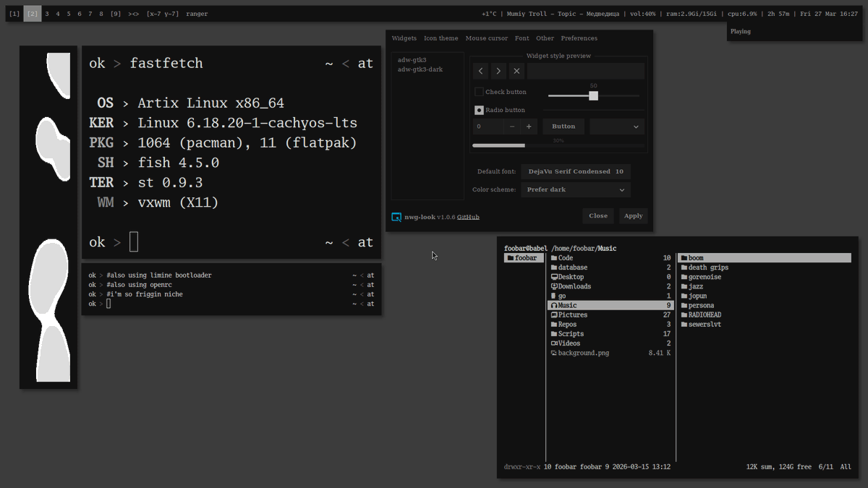Screen dimensions: 868x488
Task: Open the Font tab
Action: (x=522, y=38)
